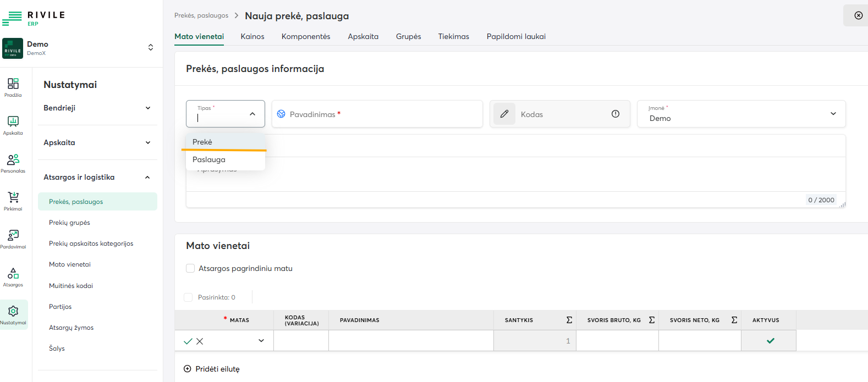The width and height of the screenshot is (868, 382).
Task: Enable Atsargos pagrindiniu matu checkbox
Action: [x=190, y=268]
